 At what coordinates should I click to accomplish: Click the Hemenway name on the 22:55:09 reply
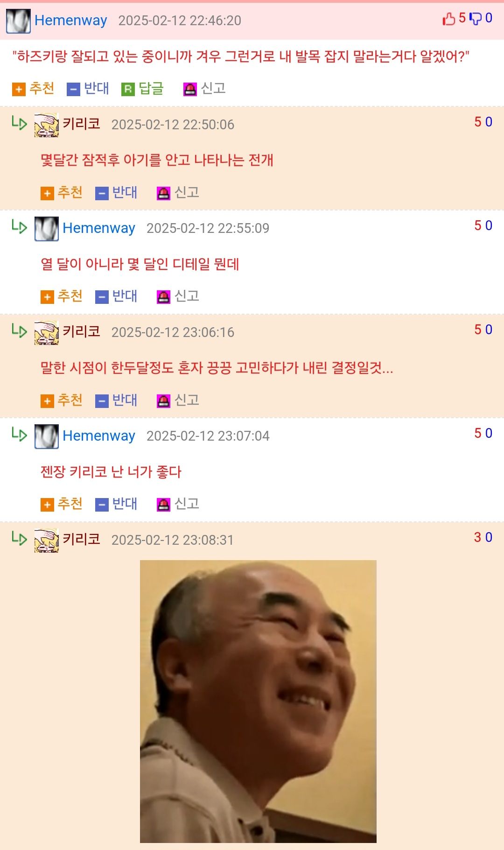click(99, 228)
